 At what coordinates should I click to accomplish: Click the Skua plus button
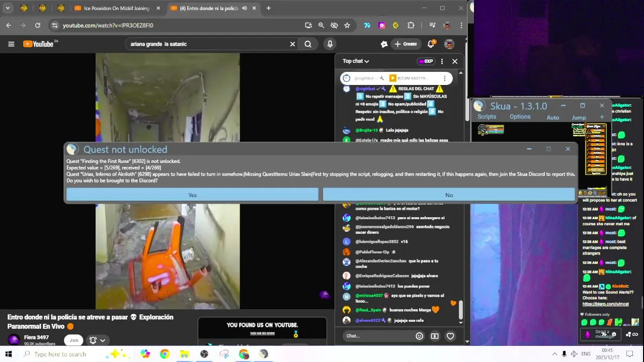[x=602, y=117]
